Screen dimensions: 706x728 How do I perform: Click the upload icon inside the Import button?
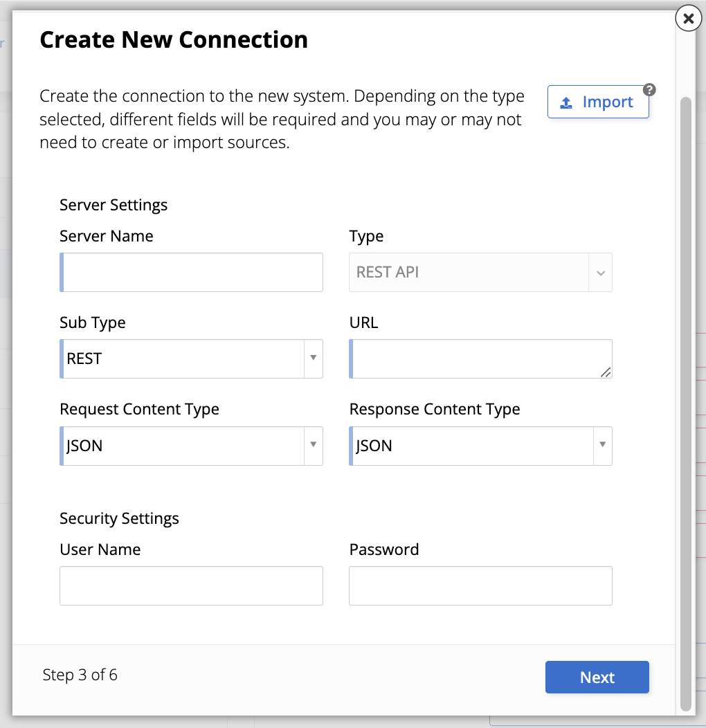pyautogui.click(x=568, y=101)
